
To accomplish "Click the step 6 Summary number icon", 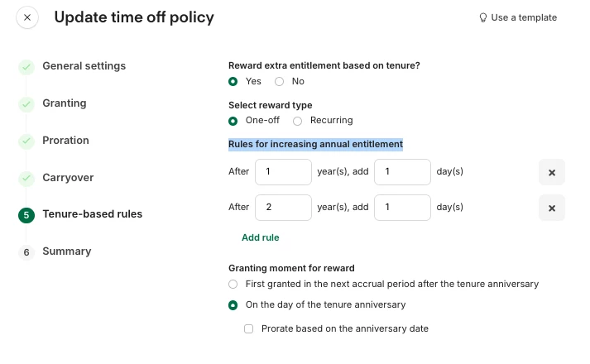I will pyautogui.click(x=26, y=252).
